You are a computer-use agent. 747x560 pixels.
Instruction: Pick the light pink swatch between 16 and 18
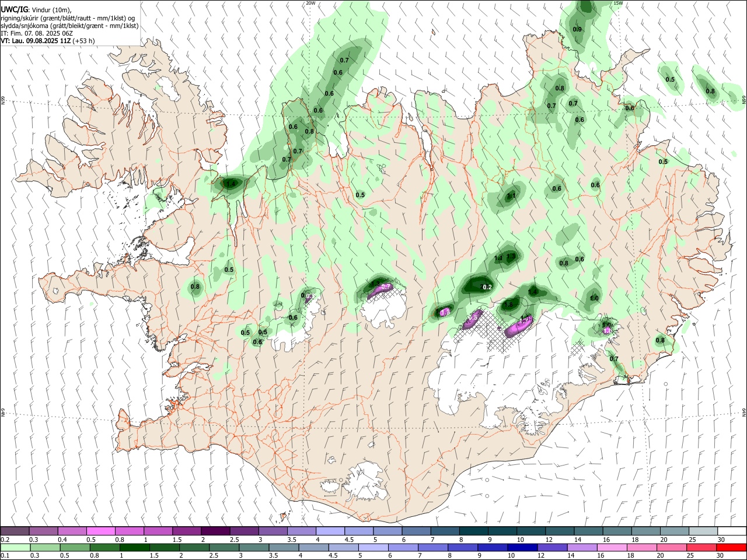(x=612, y=547)
